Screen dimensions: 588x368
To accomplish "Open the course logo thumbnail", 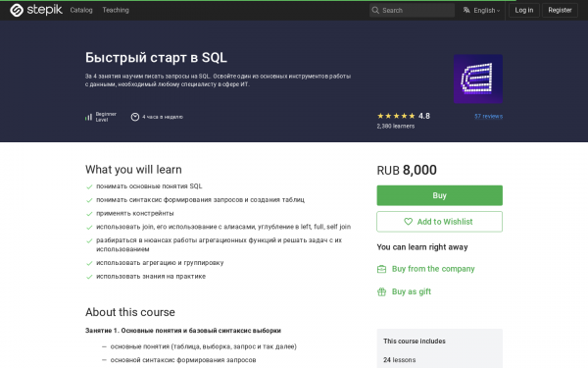I will pyautogui.click(x=478, y=79).
